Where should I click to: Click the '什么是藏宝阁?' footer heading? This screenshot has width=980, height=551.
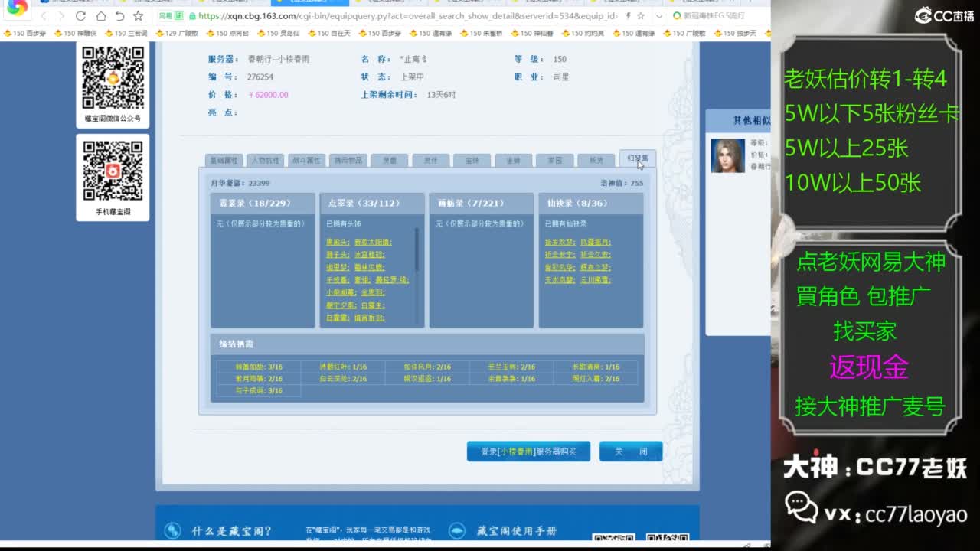[x=231, y=530]
